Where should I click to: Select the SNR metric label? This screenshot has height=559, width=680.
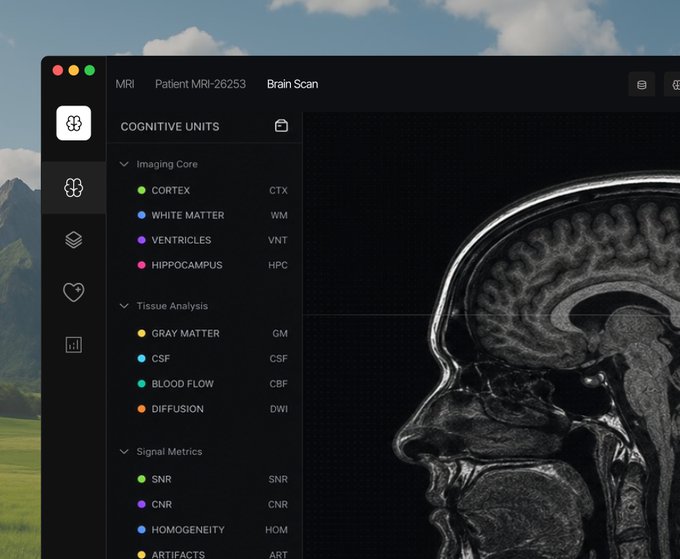[x=161, y=479]
